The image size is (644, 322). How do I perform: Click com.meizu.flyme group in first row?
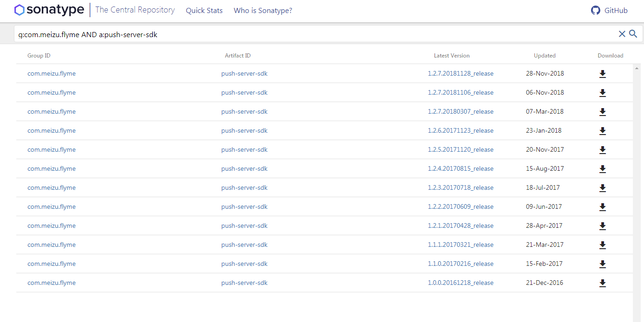point(52,74)
